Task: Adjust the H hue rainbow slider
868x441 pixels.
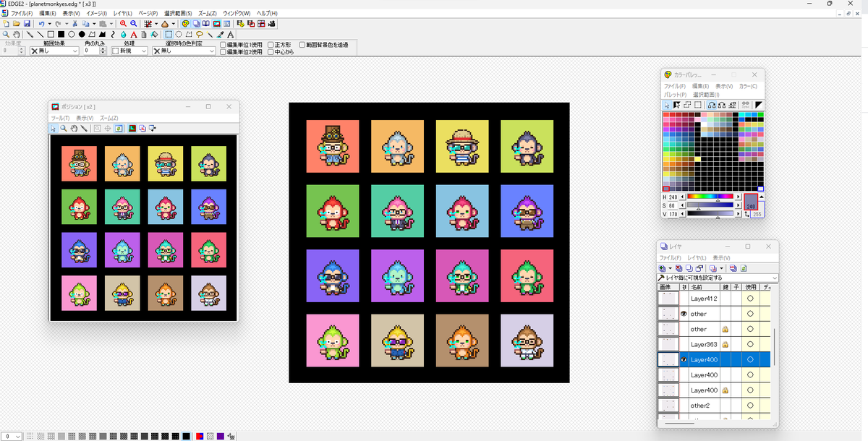Action: click(x=710, y=197)
